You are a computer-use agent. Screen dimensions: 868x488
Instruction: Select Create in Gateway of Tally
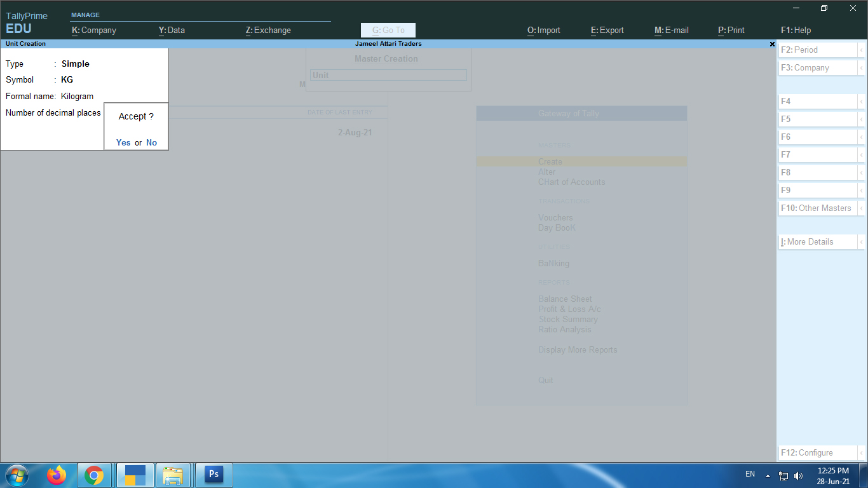tap(550, 161)
